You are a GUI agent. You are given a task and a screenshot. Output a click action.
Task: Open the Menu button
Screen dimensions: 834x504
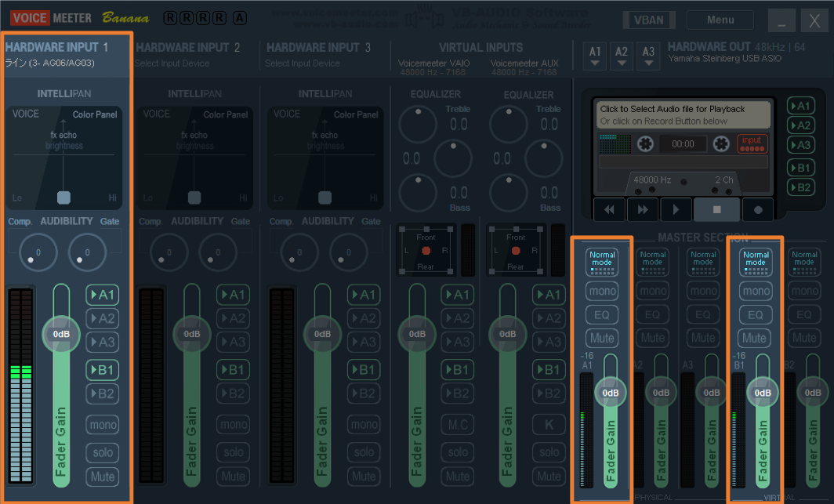tap(720, 20)
